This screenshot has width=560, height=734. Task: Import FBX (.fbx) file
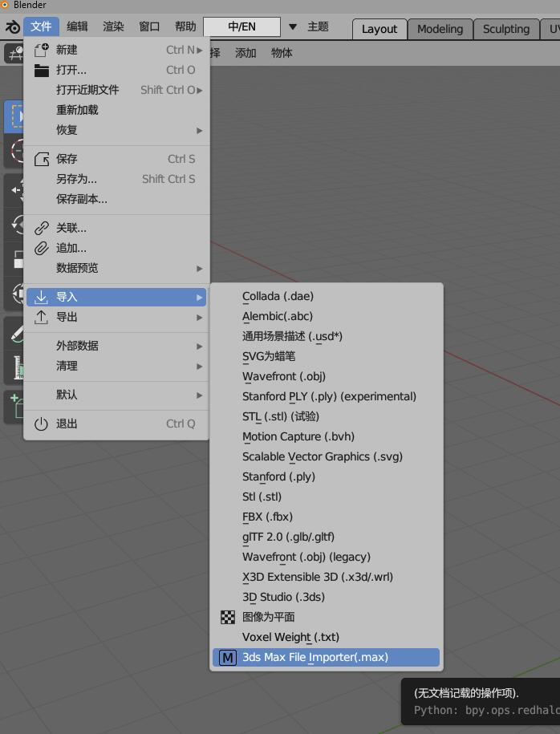click(326, 517)
